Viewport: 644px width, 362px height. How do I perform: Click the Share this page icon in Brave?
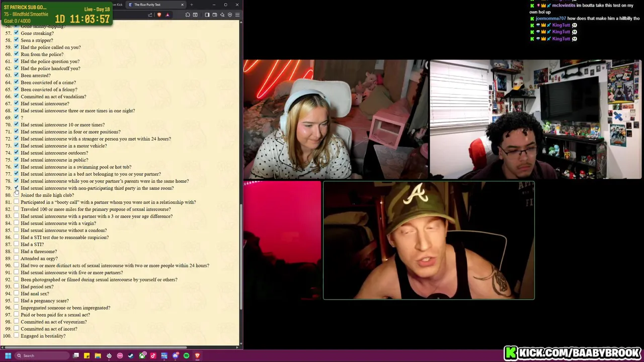[150, 15]
